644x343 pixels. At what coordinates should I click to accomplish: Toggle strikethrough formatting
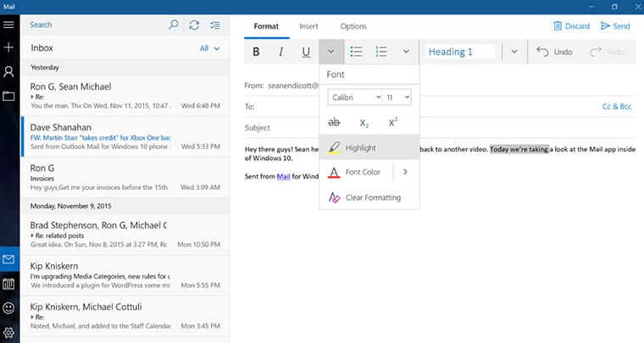pyautogui.click(x=334, y=122)
